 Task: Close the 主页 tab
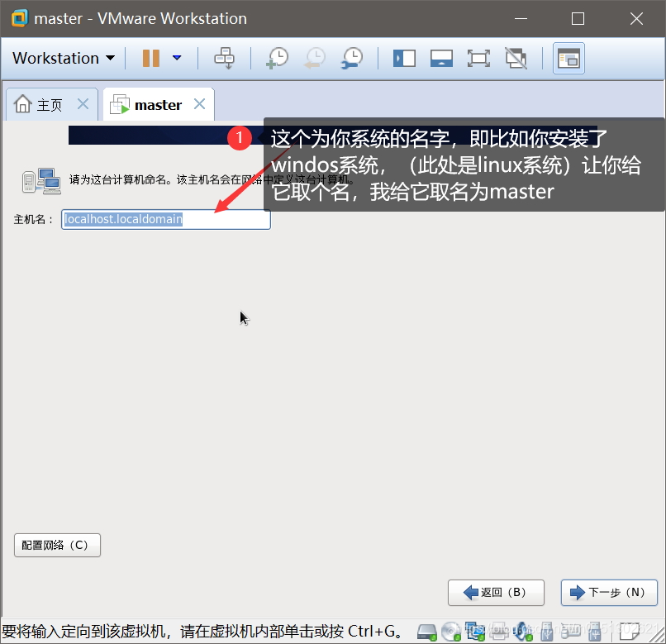83,103
